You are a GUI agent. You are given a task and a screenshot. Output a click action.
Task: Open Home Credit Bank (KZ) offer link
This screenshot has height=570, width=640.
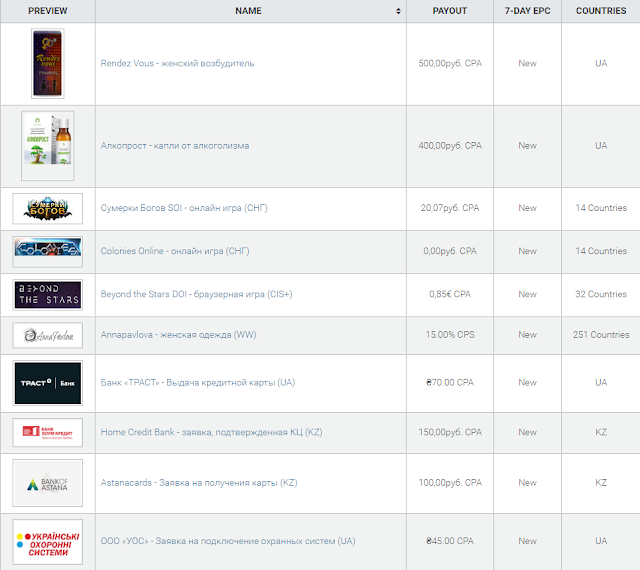click(x=211, y=432)
